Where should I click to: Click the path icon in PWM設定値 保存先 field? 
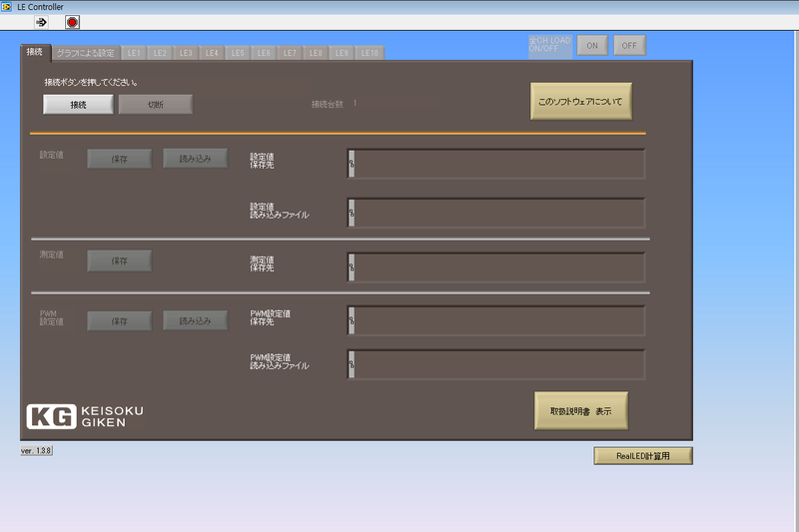(352, 320)
